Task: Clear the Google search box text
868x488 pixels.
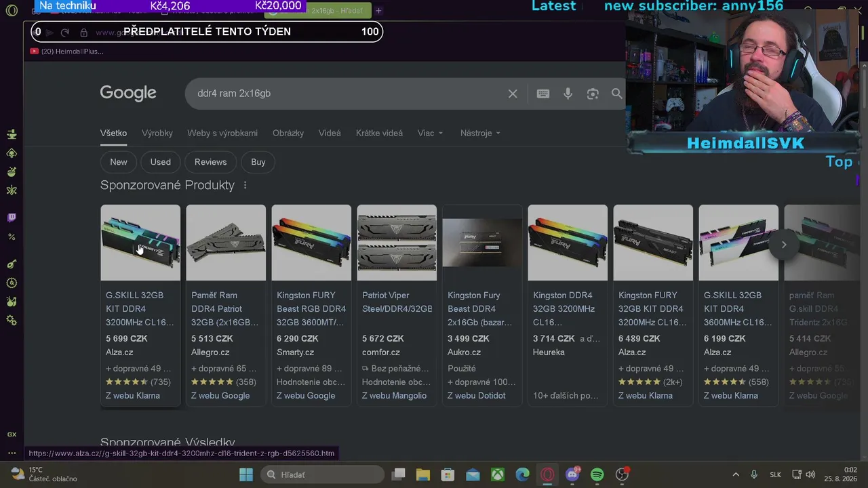Action: [x=513, y=94]
